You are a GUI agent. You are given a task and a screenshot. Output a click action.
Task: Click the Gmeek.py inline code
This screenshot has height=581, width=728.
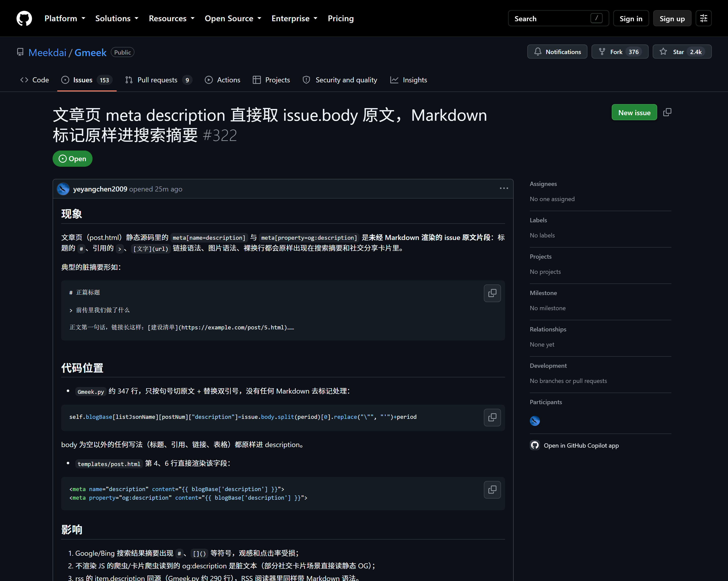pos(91,391)
